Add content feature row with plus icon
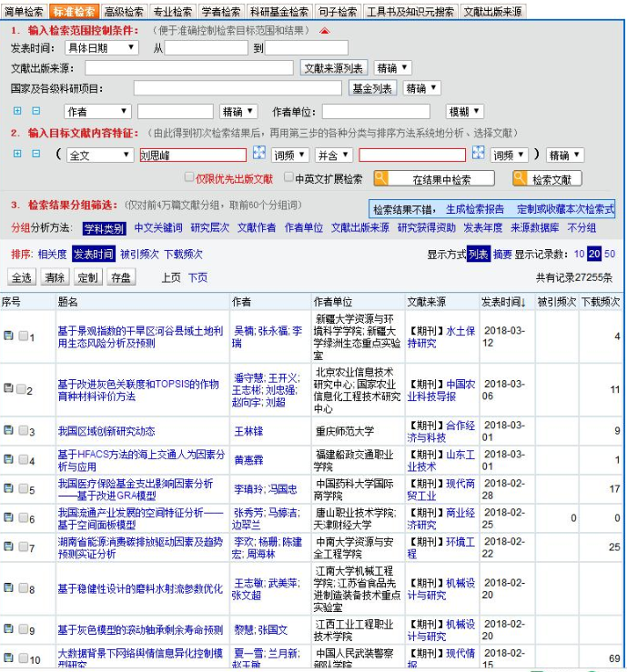 [17, 154]
